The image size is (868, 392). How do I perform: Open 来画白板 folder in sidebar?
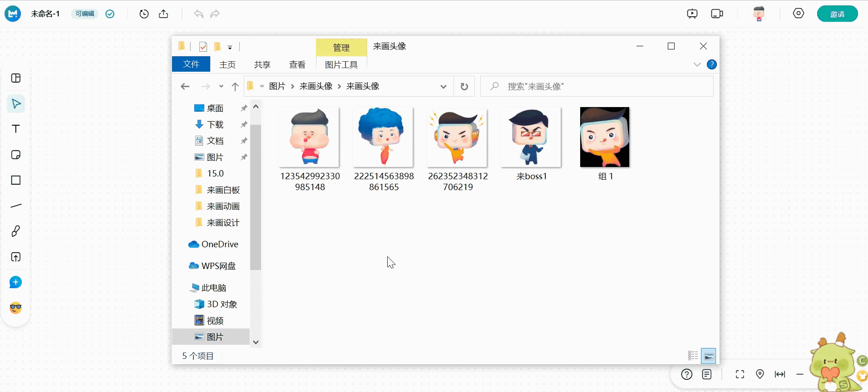(x=223, y=190)
